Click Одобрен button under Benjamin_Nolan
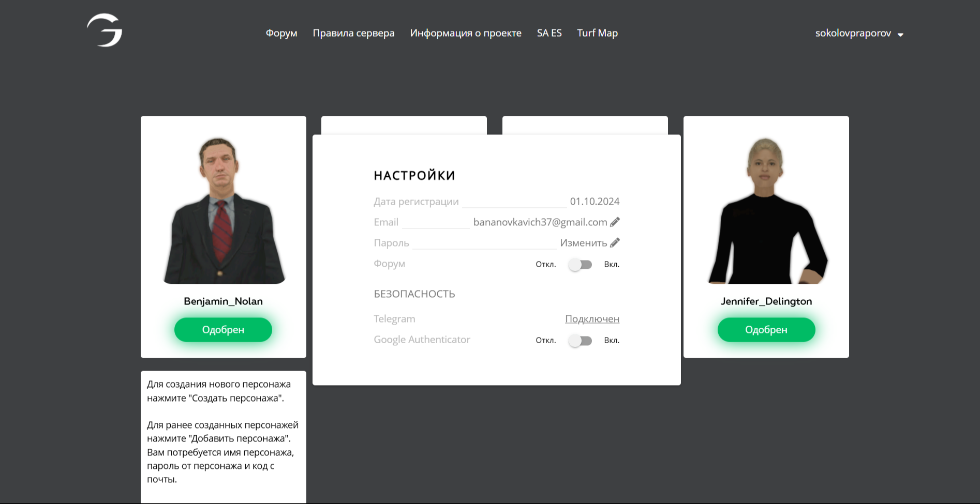 [x=223, y=330]
